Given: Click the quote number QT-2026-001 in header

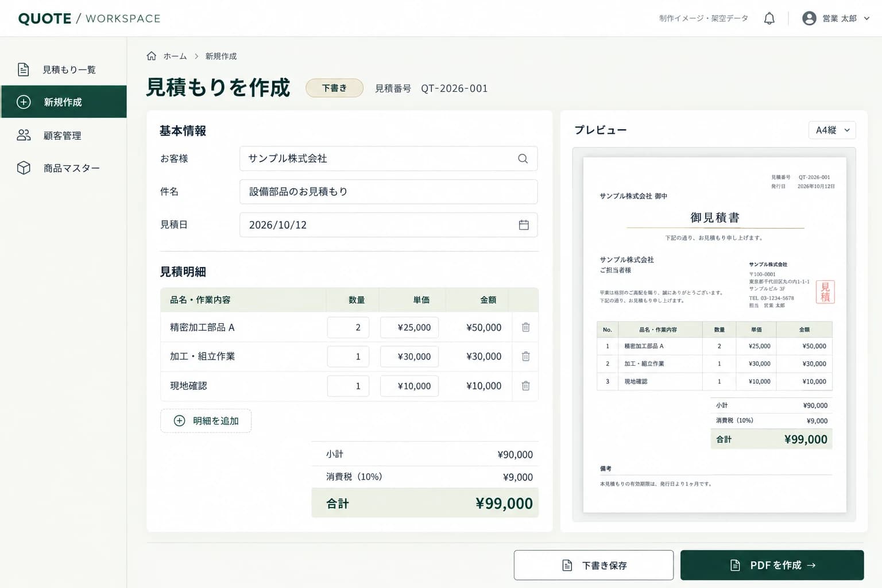Looking at the screenshot, I should coord(454,88).
